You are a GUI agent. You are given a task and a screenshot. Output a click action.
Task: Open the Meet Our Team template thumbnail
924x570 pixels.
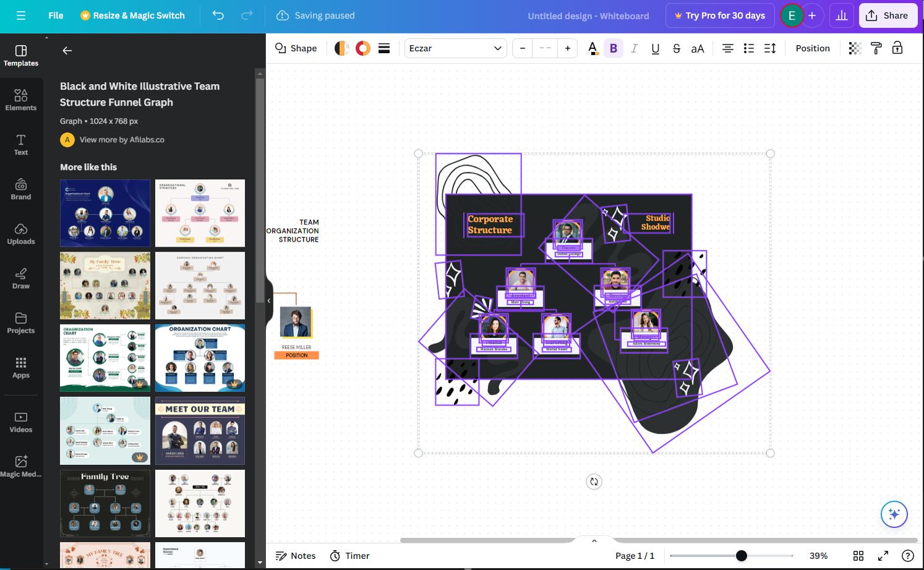(x=200, y=431)
